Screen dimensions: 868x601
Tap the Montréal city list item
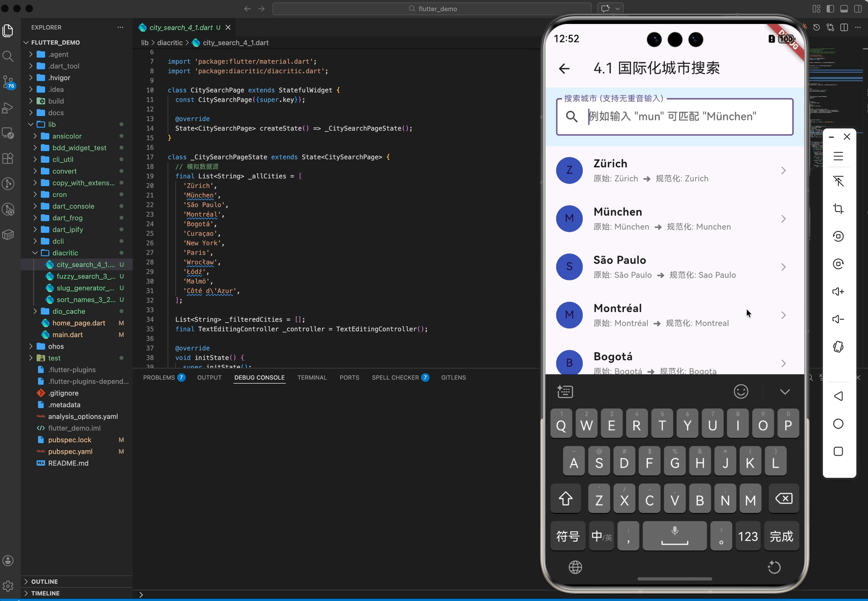pos(675,315)
